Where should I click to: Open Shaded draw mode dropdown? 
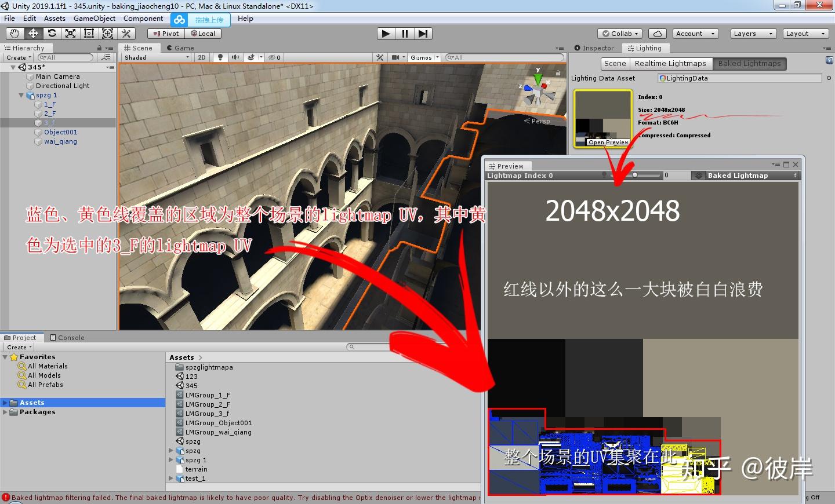[157, 57]
